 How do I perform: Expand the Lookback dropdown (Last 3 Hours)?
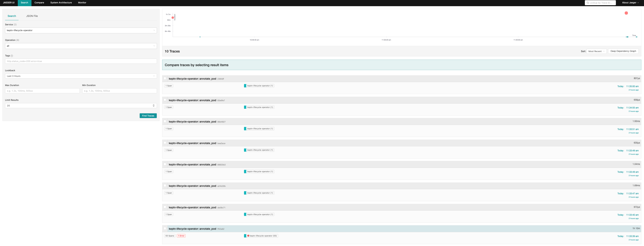(81, 76)
